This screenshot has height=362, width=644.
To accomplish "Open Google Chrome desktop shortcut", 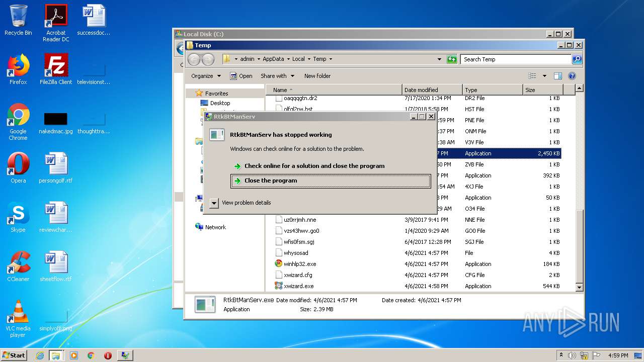I will pyautogui.click(x=18, y=121).
